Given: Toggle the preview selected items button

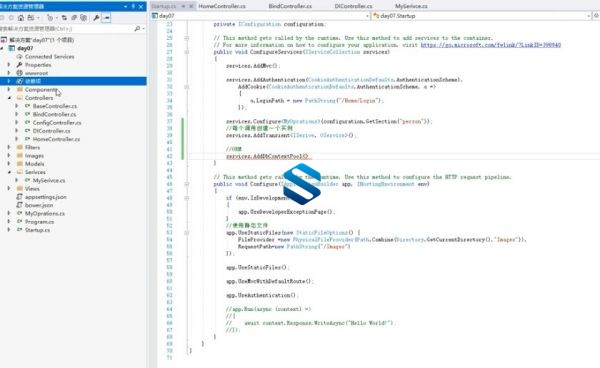Looking at the screenshot, I should [x=106, y=18].
